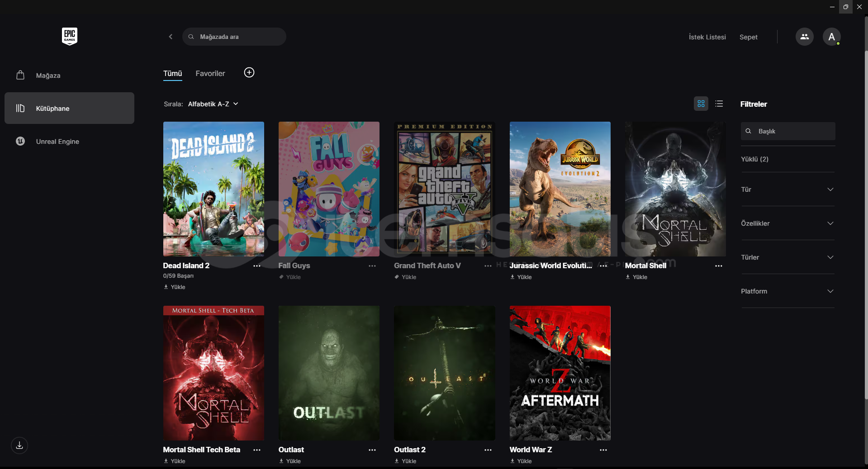Open World War Z three-dot menu

coord(603,450)
